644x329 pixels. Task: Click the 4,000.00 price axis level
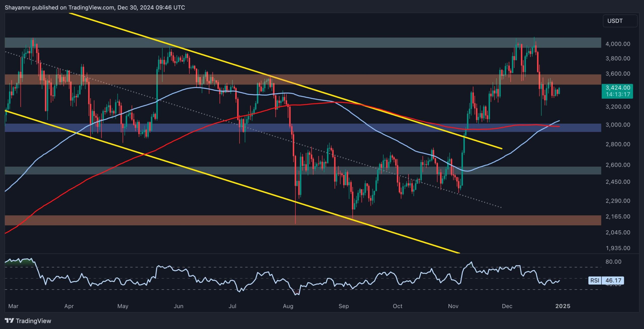pos(618,44)
